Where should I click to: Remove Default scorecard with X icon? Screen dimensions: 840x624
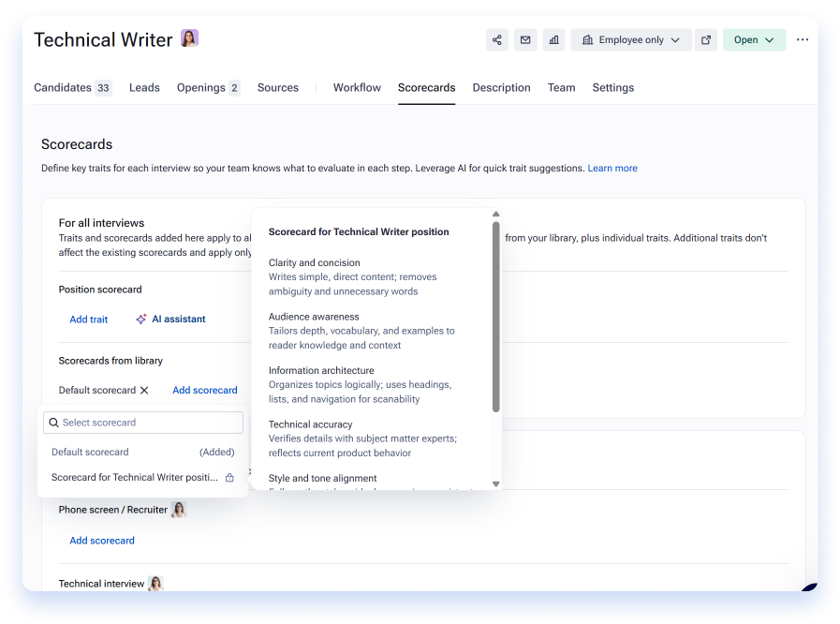click(144, 391)
